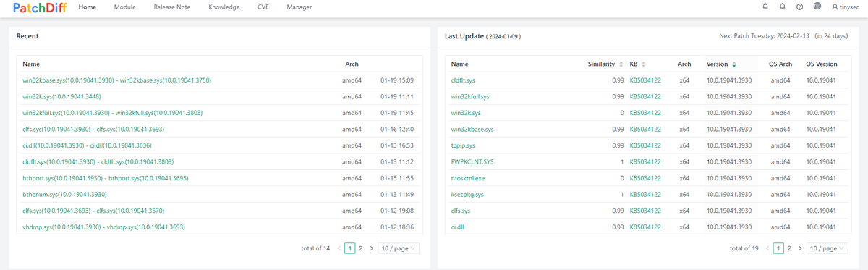Viewport: 868px width, 270px height.
Task: Open KB5034122 link in cldflt.sys row
Action: pyautogui.click(x=646, y=80)
